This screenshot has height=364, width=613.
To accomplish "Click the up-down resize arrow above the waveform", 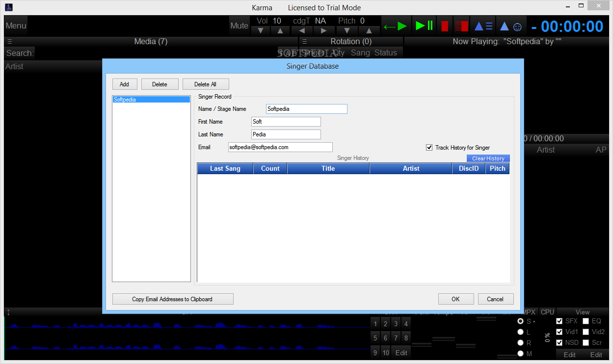I will 8,312.
